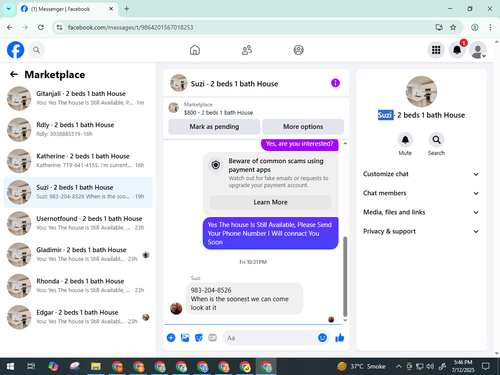The image size is (500, 375).
Task: Go back in the browser toolbar
Action: click(10, 27)
